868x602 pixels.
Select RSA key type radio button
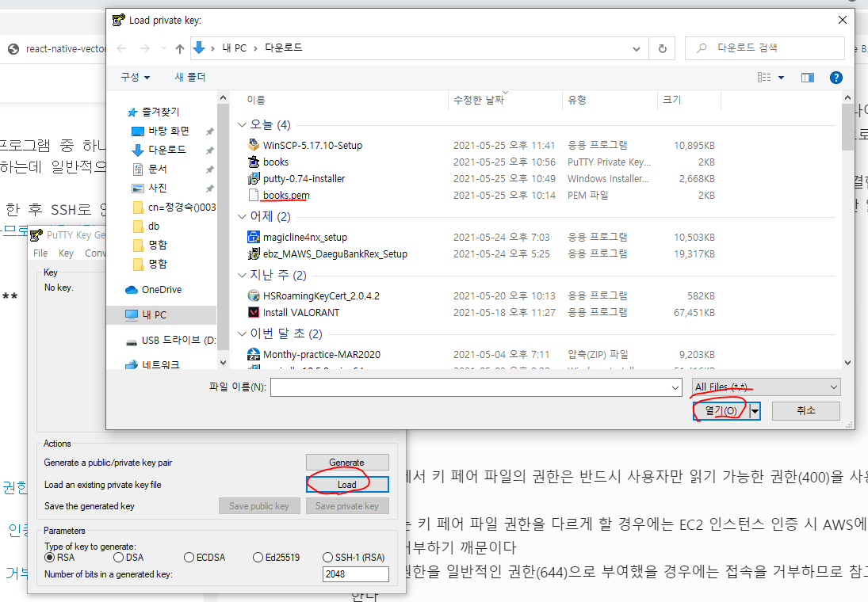coord(50,557)
